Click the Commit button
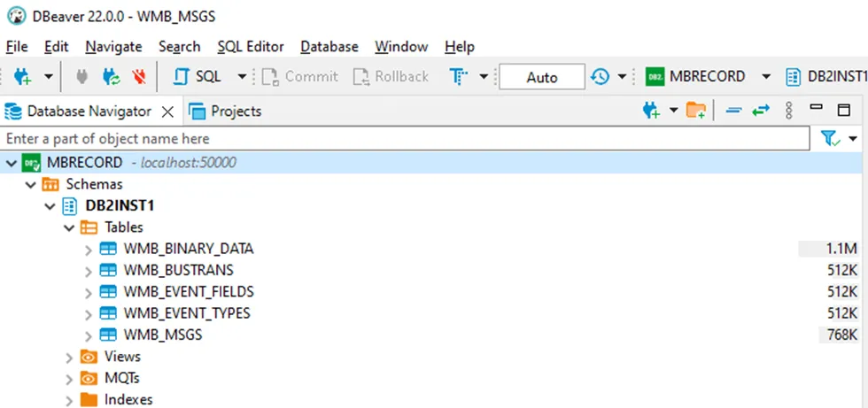This screenshot has height=408, width=868. 299,76
